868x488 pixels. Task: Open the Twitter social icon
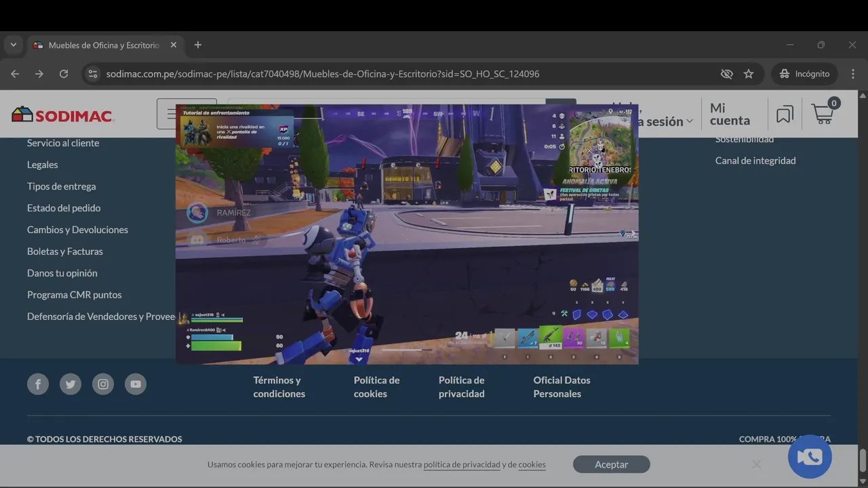[71, 384]
